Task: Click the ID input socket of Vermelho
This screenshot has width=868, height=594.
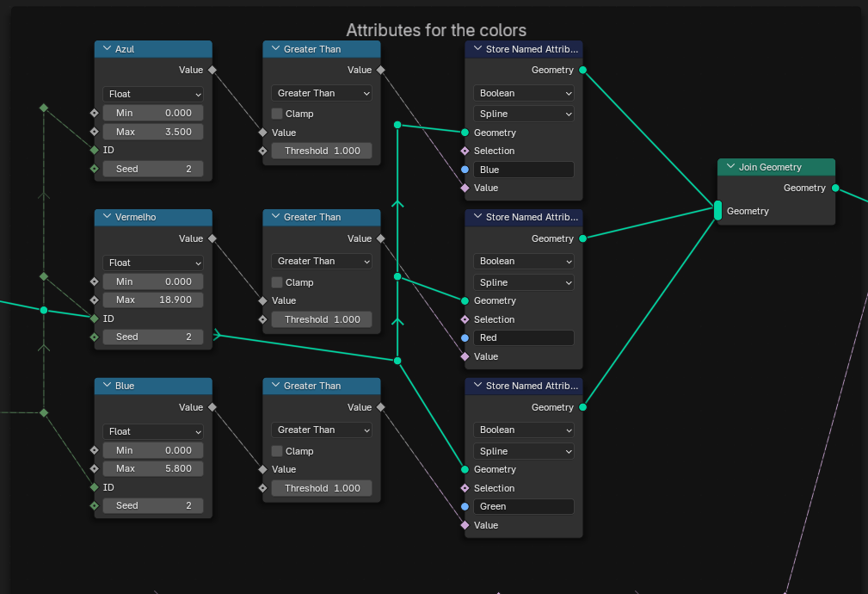Action: [x=94, y=318]
